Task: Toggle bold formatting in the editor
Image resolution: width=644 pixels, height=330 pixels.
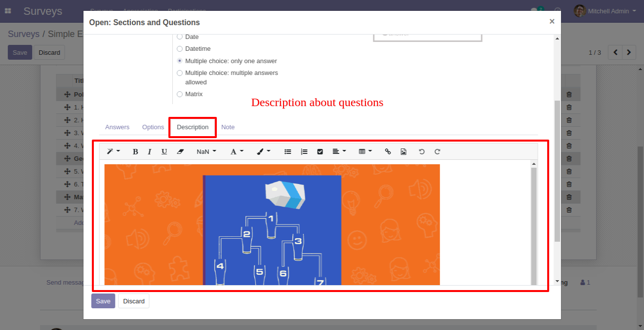Action: coord(135,151)
